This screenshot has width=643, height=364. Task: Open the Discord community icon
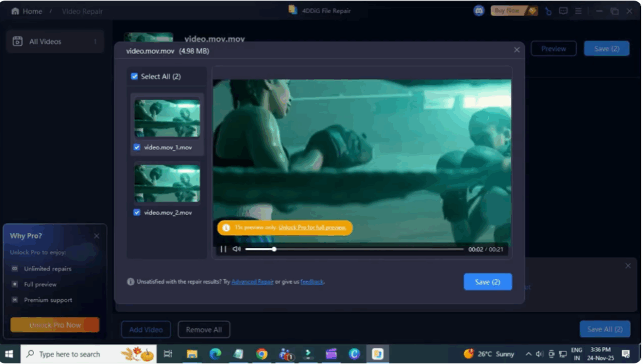click(479, 11)
